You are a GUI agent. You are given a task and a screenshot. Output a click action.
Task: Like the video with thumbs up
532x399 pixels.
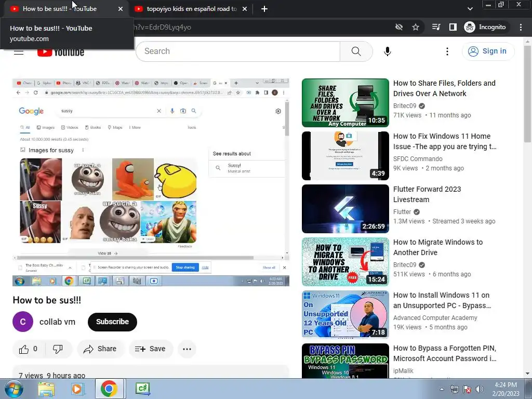(28, 349)
